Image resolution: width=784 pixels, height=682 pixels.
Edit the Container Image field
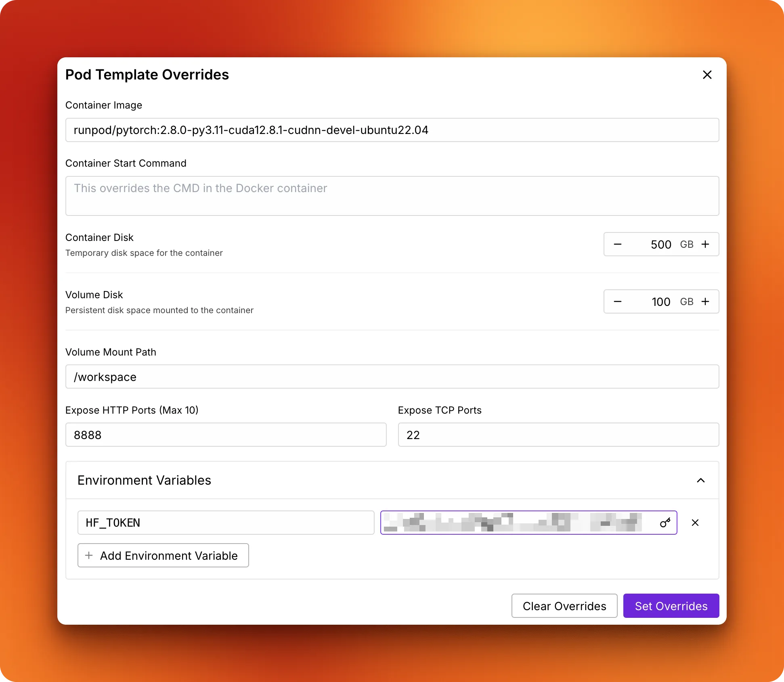392,130
